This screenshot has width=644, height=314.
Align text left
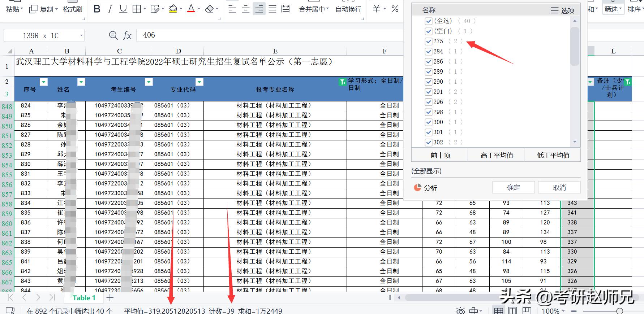(232, 9)
